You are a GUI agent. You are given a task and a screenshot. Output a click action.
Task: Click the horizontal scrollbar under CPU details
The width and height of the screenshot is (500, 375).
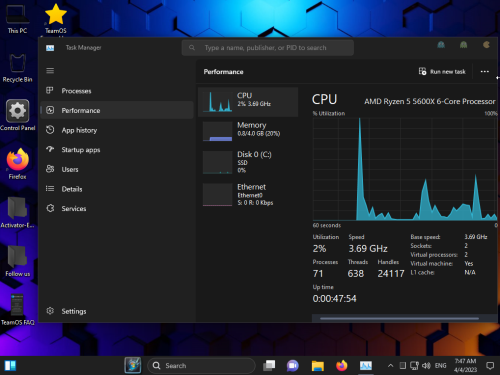point(399,318)
